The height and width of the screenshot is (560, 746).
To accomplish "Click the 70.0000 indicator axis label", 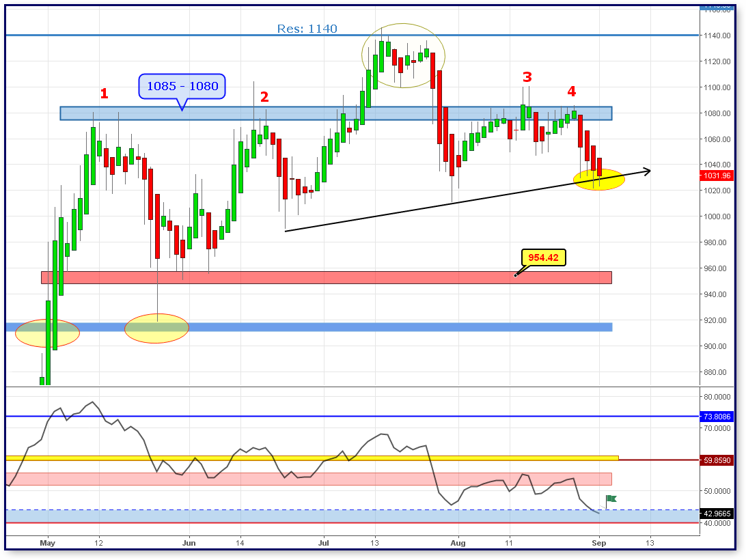I will click(x=717, y=428).
